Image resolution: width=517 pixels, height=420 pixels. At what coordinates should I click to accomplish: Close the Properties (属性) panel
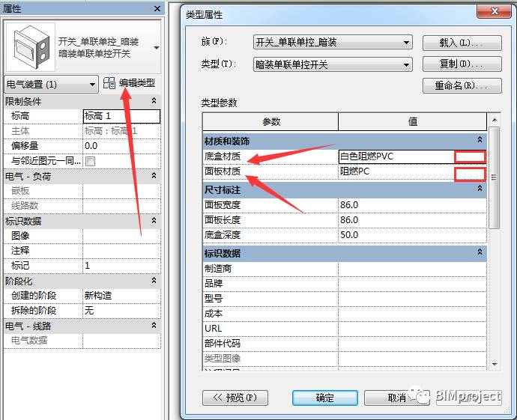click(x=157, y=9)
